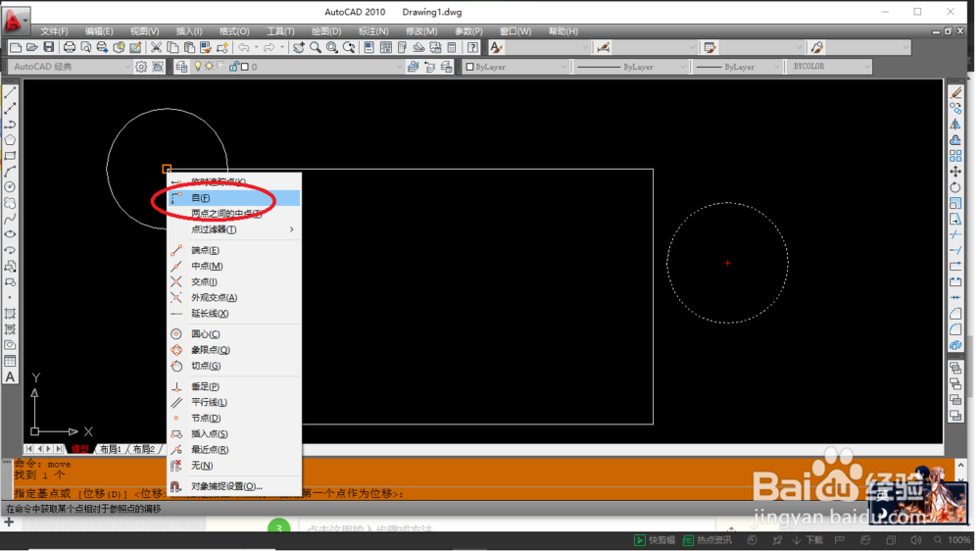980x551 pixels.
Task: Open the 格式(O) menu
Action: pos(234,31)
